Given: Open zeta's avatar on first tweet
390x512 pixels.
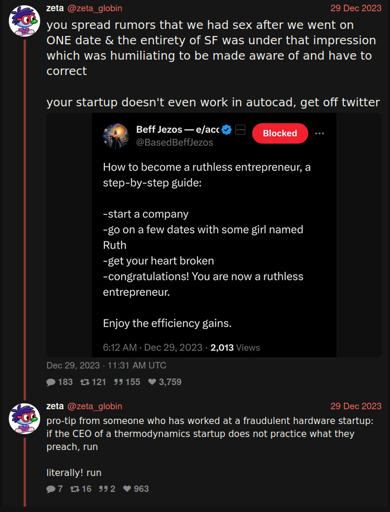Looking at the screenshot, I should tap(25, 21).
